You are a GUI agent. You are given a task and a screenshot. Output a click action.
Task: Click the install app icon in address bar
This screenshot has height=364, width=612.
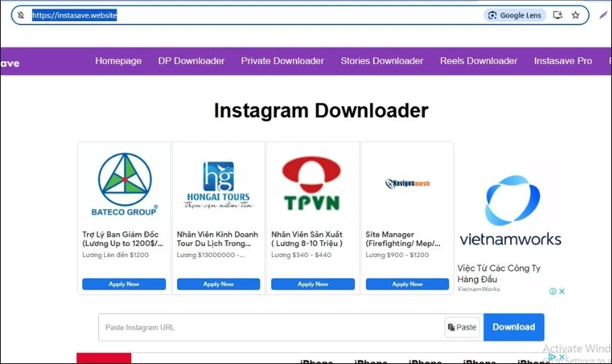(x=558, y=15)
